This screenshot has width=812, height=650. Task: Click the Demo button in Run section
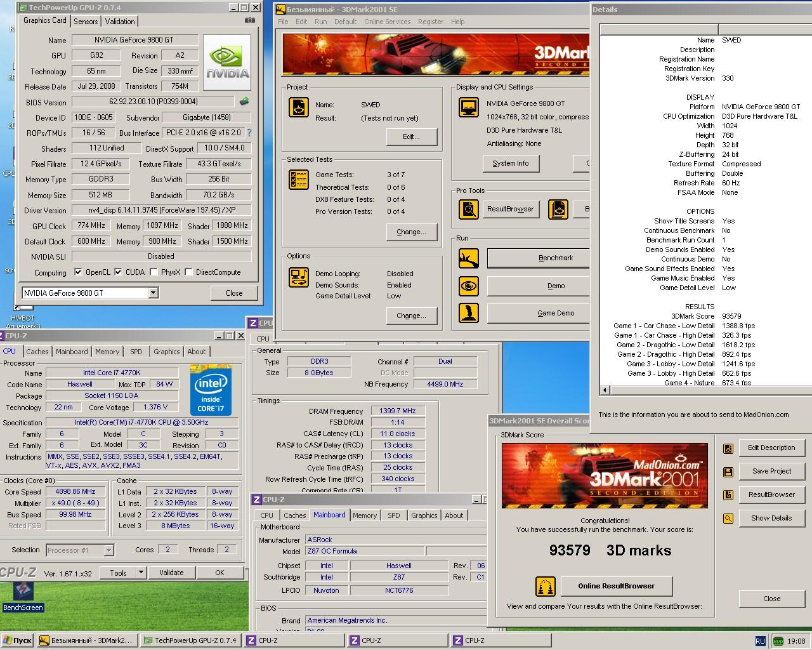540,286
